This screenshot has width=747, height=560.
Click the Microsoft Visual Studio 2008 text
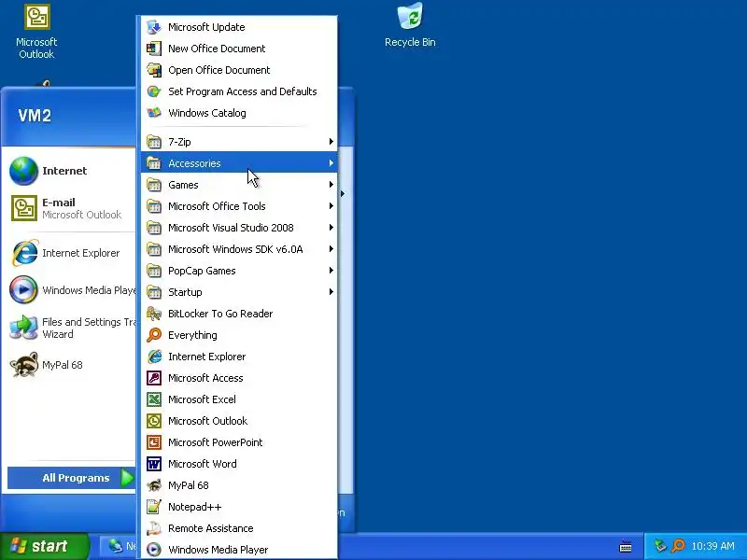tap(231, 228)
